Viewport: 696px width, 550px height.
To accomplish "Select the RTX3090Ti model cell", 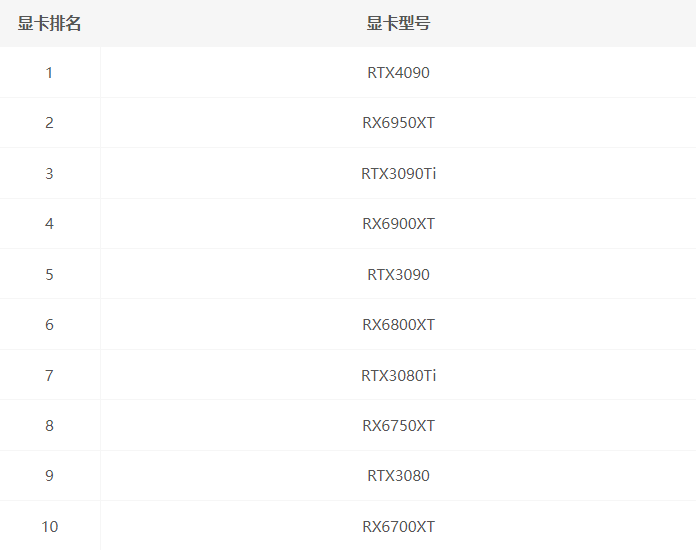I will 398,173.
